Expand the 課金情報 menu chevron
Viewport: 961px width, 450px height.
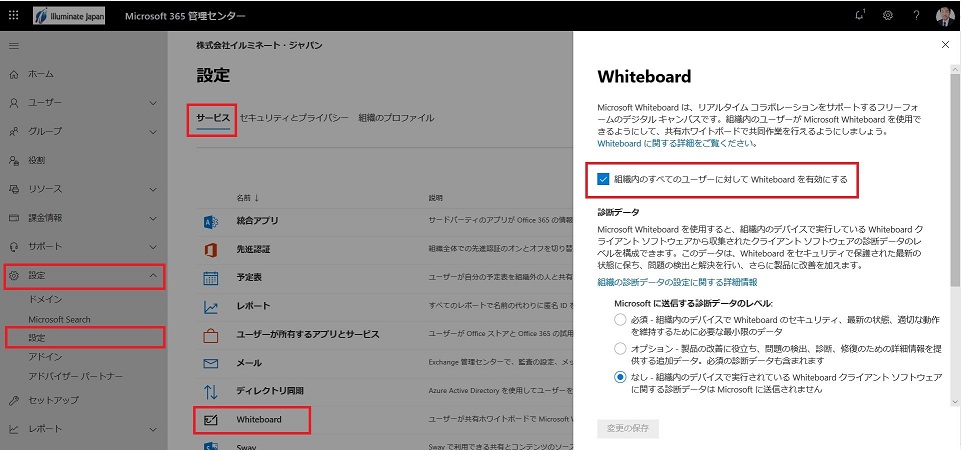pyautogui.click(x=153, y=218)
